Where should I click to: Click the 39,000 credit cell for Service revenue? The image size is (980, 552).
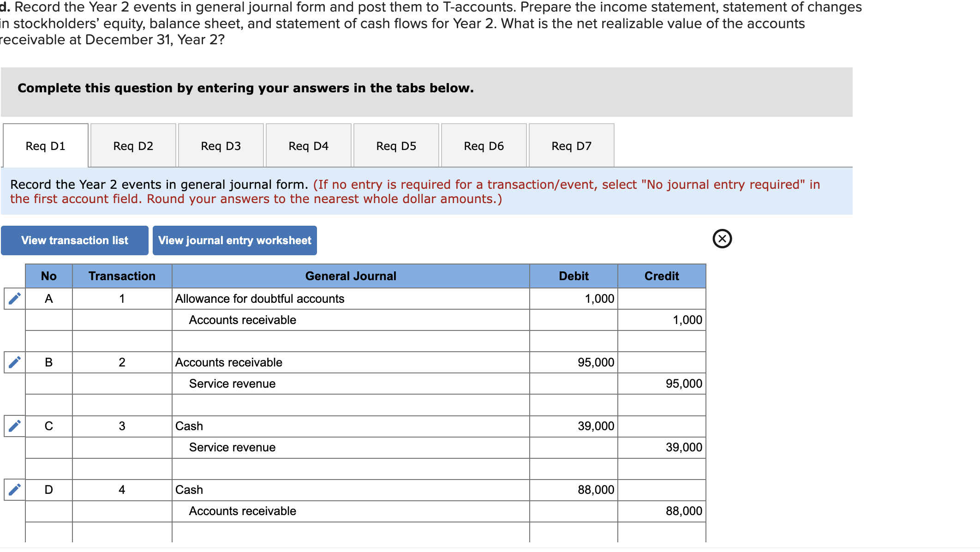tap(661, 447)
